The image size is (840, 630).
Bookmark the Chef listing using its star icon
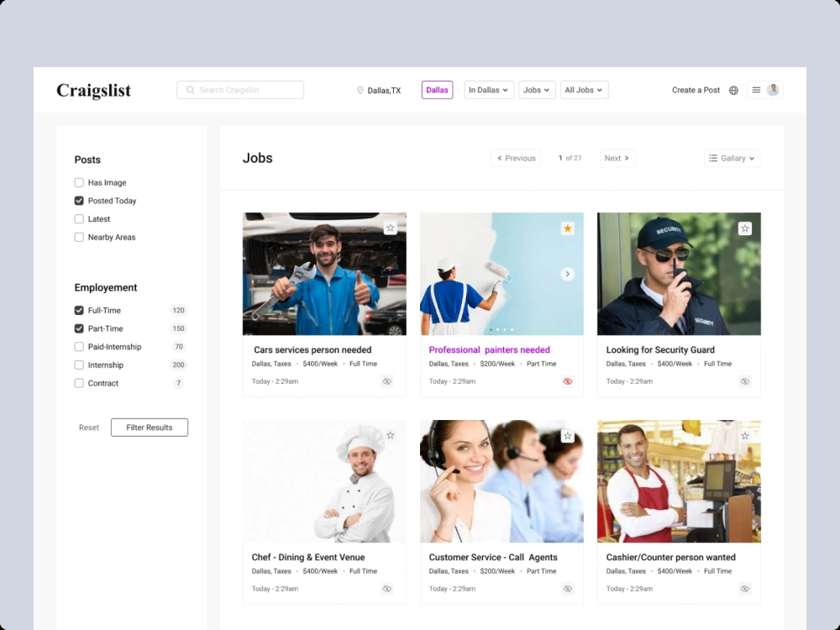point(390,435)
